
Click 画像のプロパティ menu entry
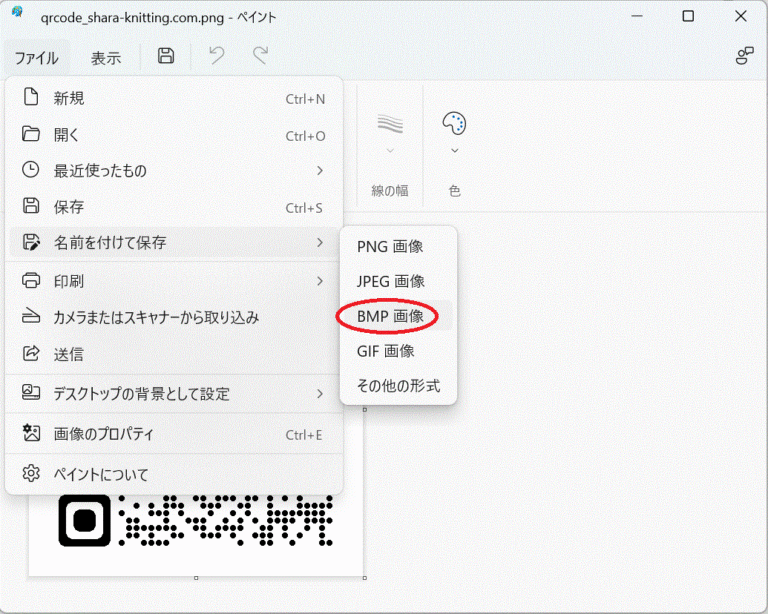click(x=104, y=434)
